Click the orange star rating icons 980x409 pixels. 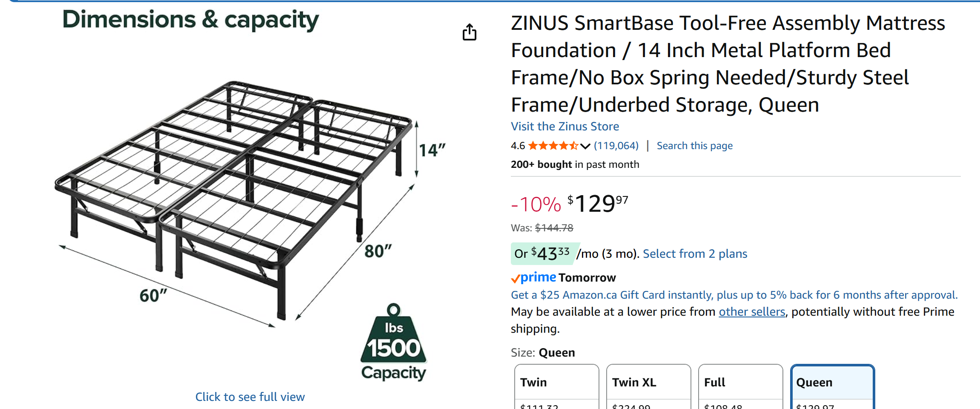click(x=553, y=146)
